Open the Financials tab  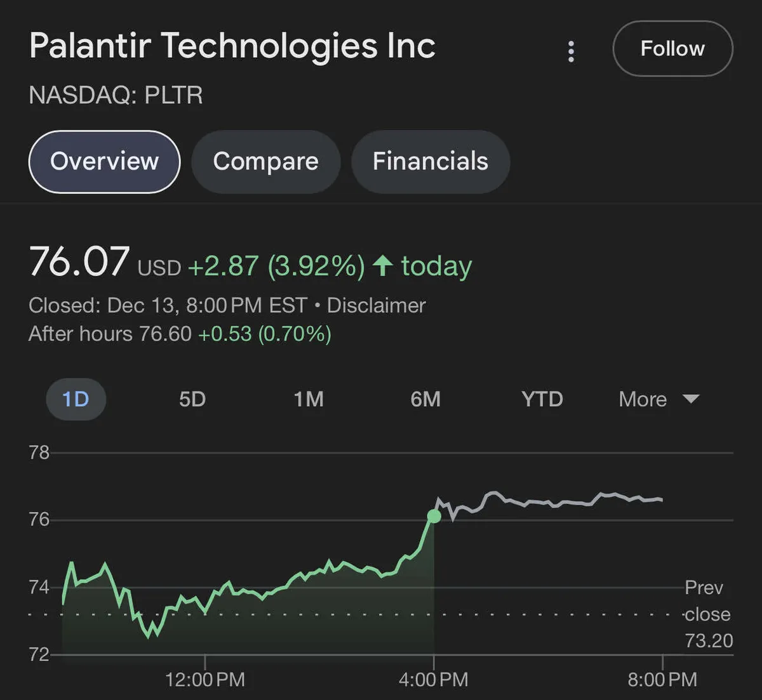430,161
